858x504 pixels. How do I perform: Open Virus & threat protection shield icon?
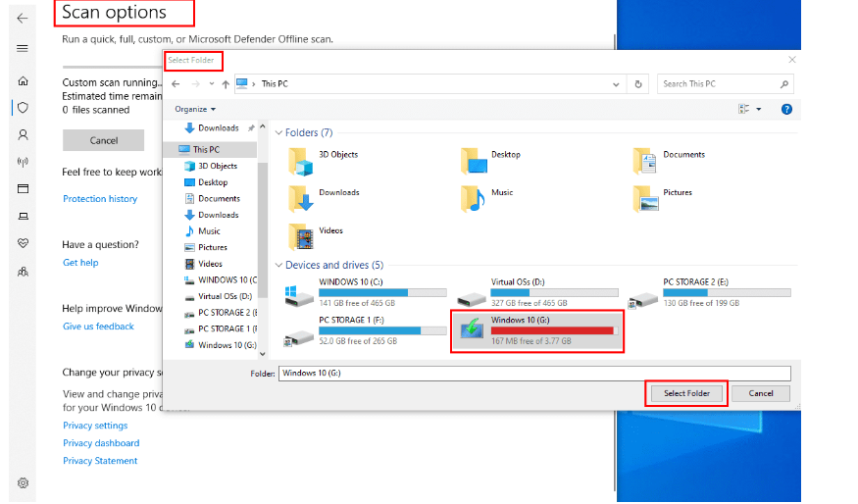pos(23,108)
